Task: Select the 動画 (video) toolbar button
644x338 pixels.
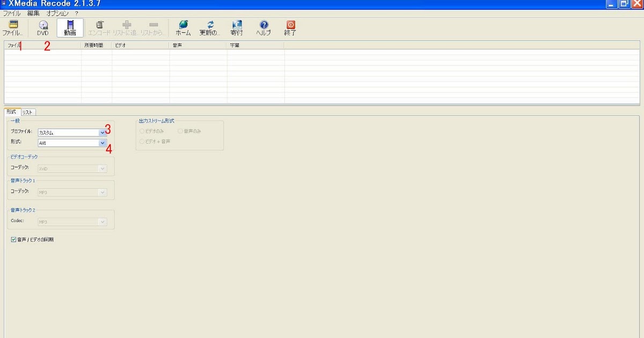Action: (70, 28)
